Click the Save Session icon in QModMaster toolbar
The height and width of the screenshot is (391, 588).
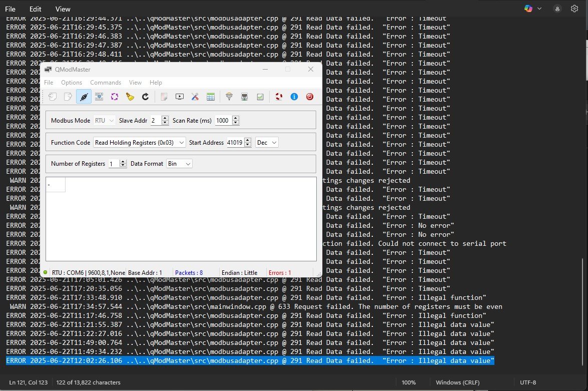(x=68, y=97)
